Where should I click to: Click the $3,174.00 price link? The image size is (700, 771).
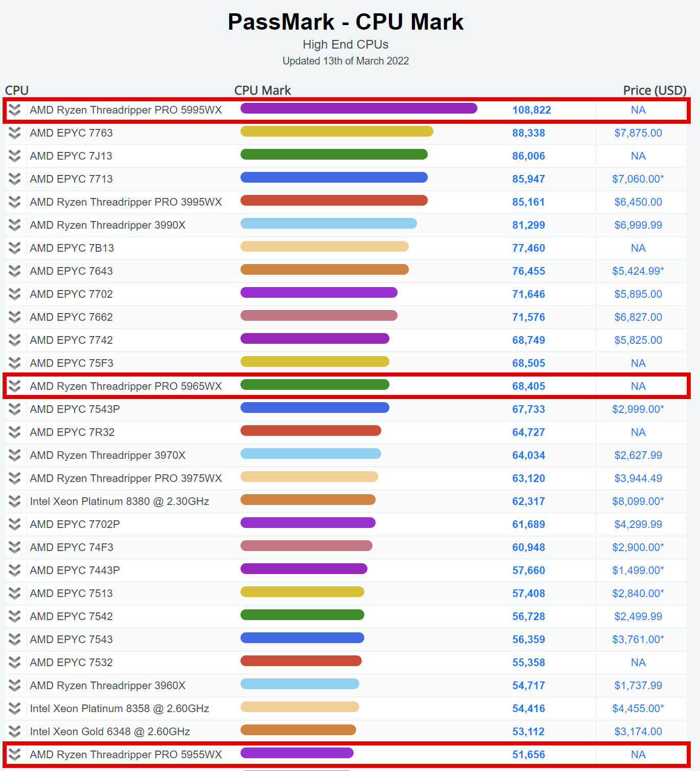pyautogui.click(x=638, y=732)
